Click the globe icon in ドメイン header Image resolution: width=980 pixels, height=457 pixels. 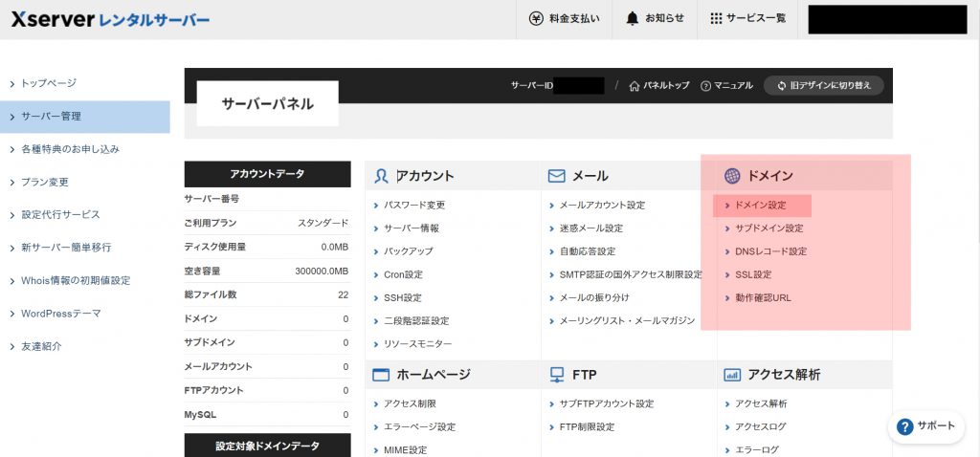(732, 176)
